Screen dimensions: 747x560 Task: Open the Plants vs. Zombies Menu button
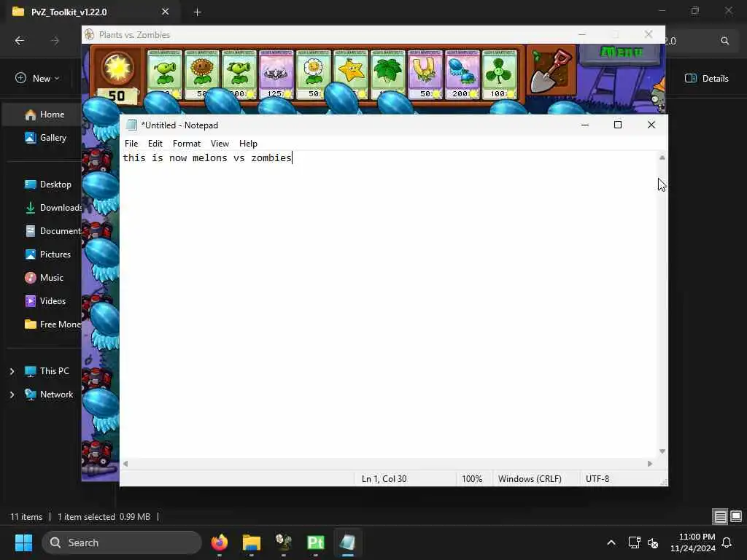(621, 52)
